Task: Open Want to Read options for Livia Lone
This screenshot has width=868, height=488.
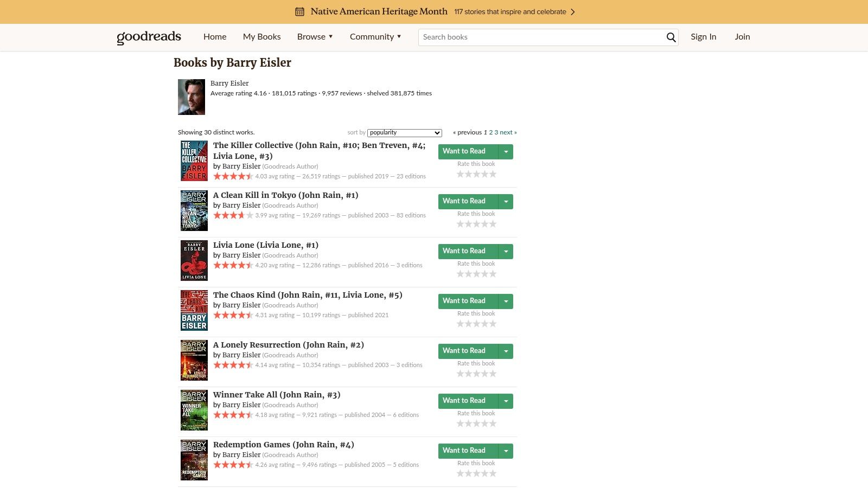Action: tap(506, 251)
